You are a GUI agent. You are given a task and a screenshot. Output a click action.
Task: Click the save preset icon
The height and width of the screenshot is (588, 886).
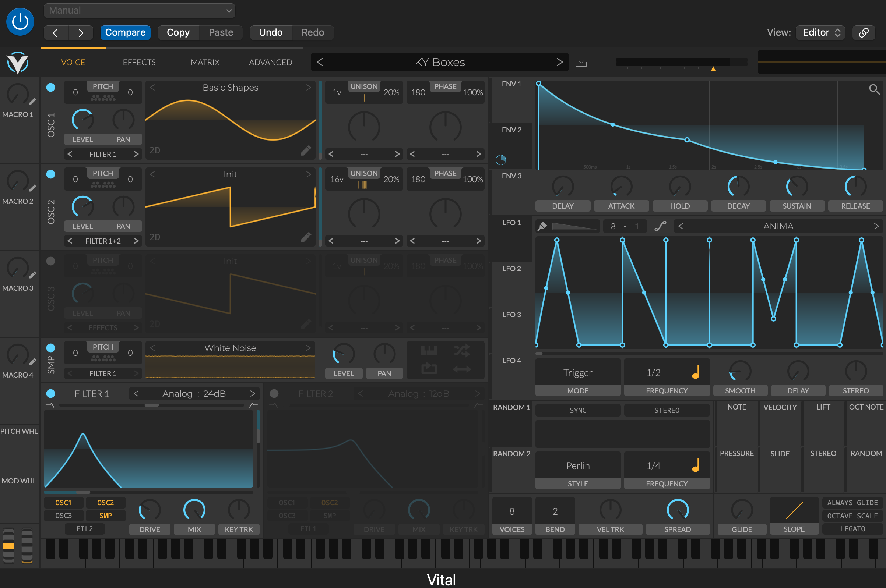pos(581,62)
